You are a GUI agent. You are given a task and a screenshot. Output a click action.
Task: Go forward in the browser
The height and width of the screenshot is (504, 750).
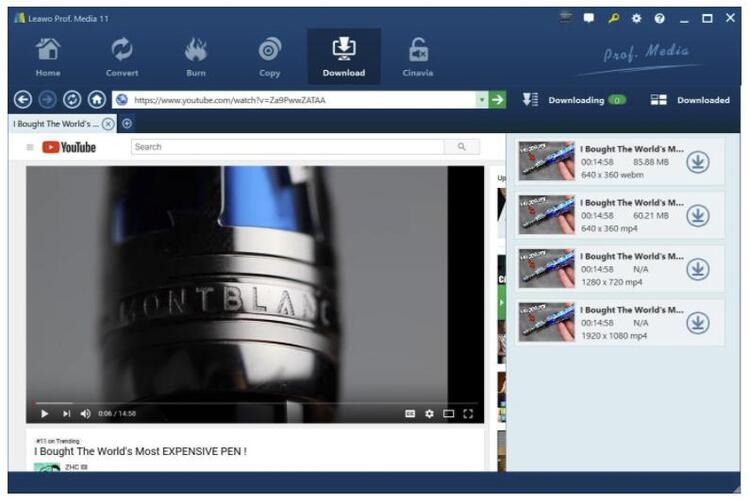47,100
